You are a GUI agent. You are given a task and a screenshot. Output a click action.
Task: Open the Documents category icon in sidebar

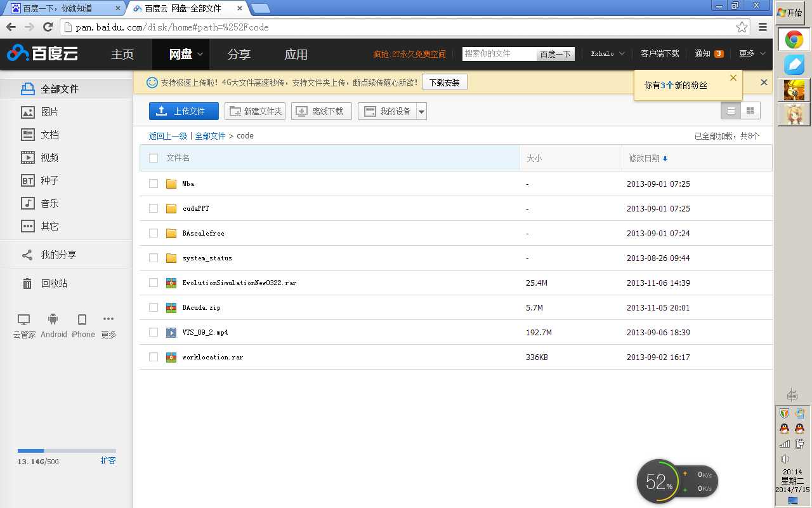pyautogui.click(x=27, y=135)
